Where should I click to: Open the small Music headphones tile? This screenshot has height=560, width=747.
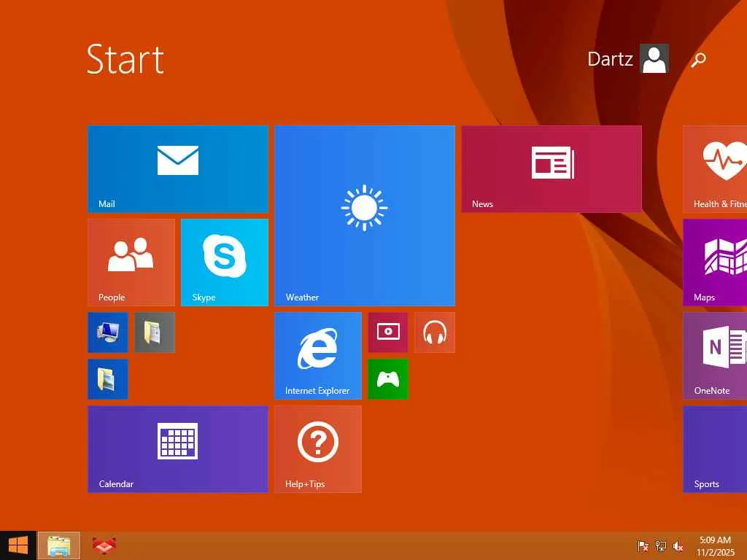[x=435, y=332]
